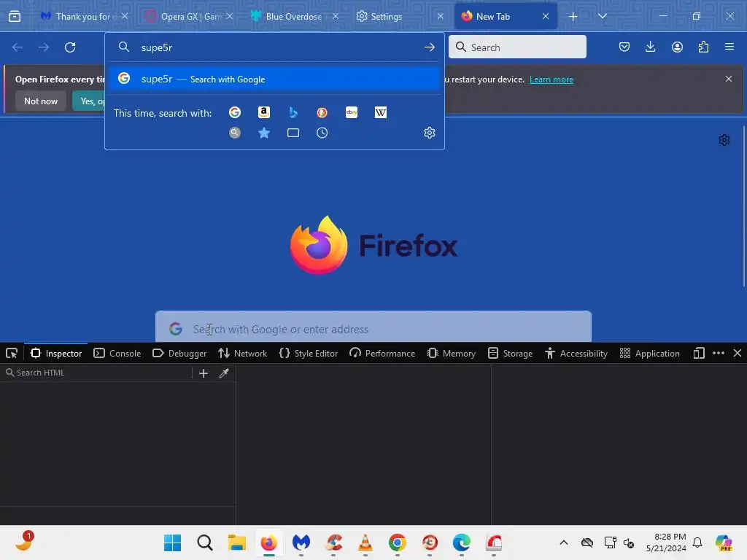747x560 pixels.
Task: Select supe5r Search with Google suggestion
Action: pos(274,79)
